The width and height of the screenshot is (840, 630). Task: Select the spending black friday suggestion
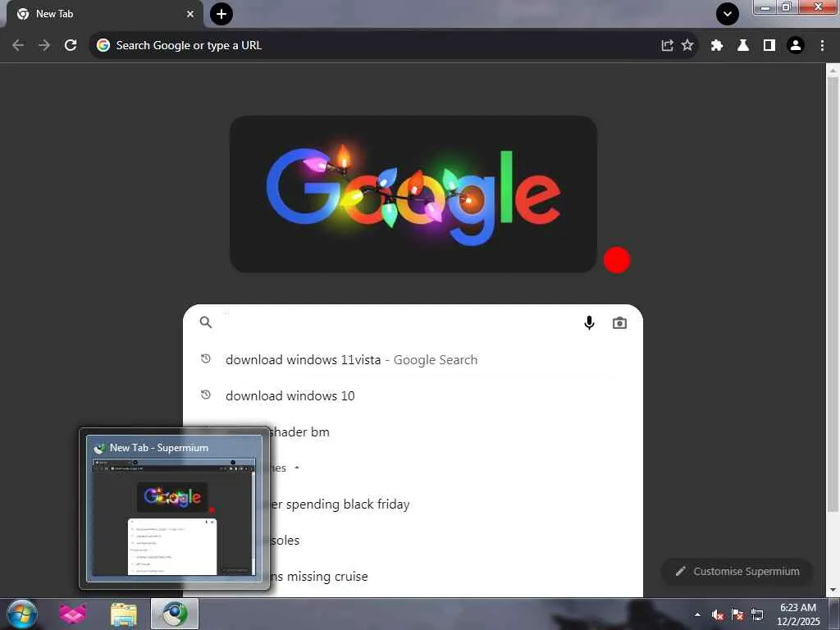[x=413, y=504]
